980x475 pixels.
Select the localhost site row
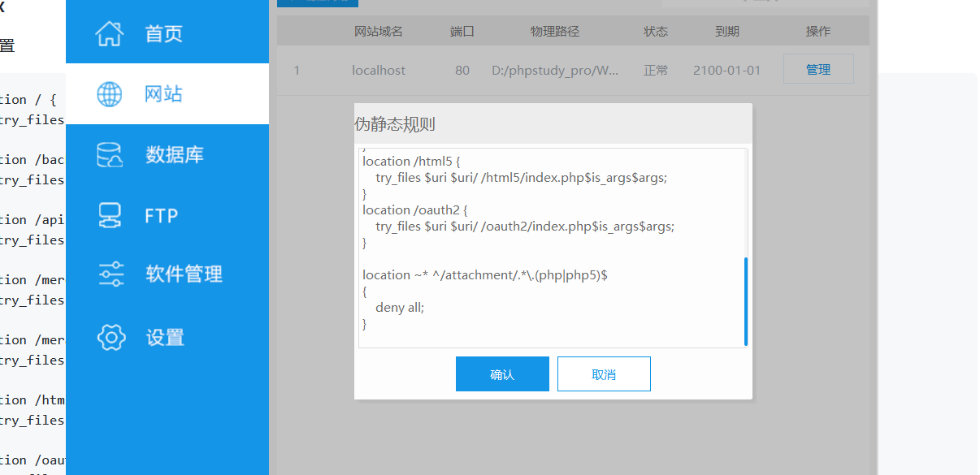pos(379,70)
